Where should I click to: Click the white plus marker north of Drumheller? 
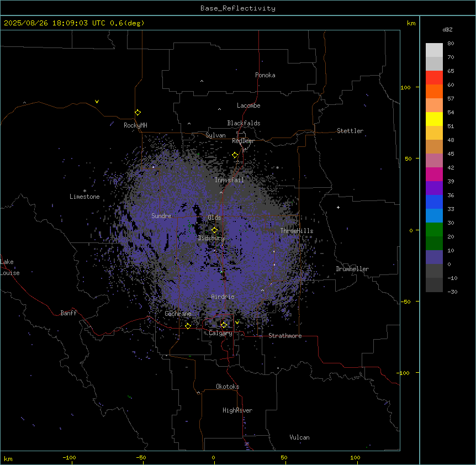pos(338,207)
